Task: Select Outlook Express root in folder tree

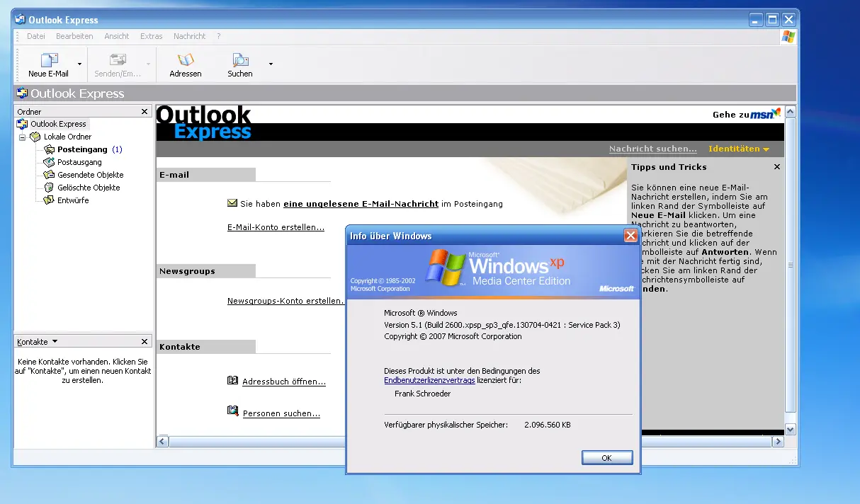Action: click(x=58, y=124)
